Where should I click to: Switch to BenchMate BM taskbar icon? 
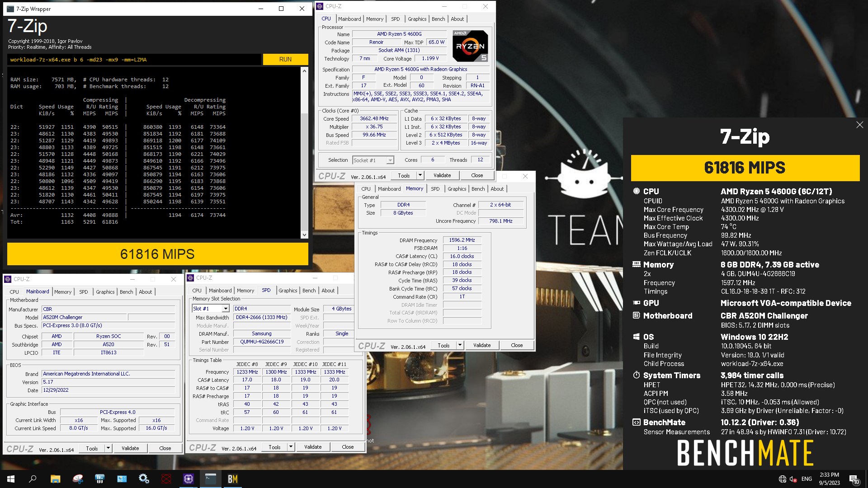233,479
